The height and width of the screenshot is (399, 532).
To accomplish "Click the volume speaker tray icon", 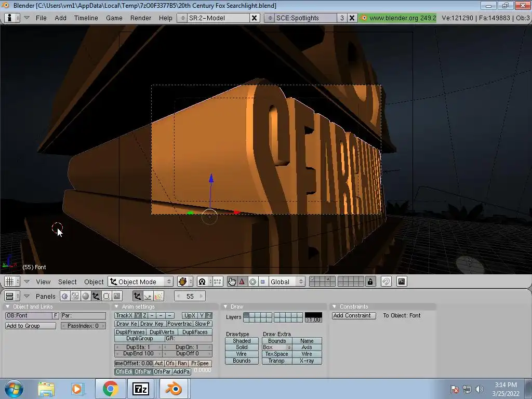I will [480, 389].
